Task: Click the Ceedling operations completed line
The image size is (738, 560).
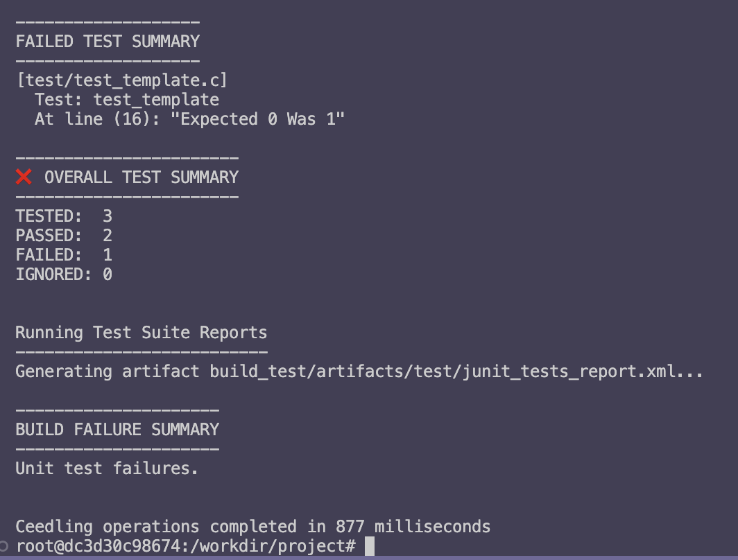Action: (x=253, y=527)
